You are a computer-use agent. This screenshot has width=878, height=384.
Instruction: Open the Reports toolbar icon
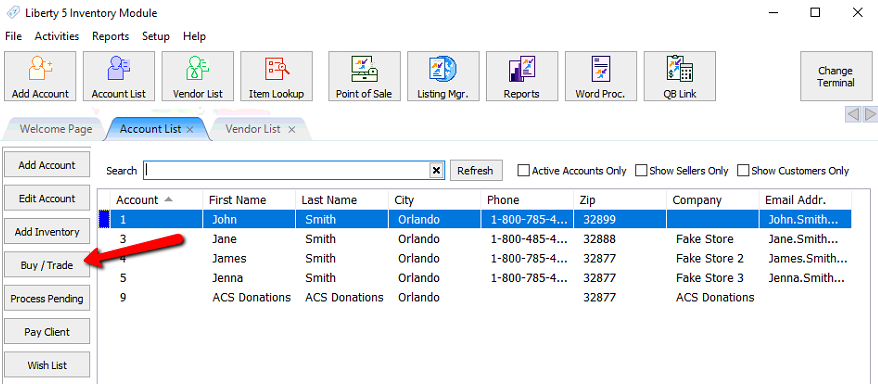pos(522,76)
